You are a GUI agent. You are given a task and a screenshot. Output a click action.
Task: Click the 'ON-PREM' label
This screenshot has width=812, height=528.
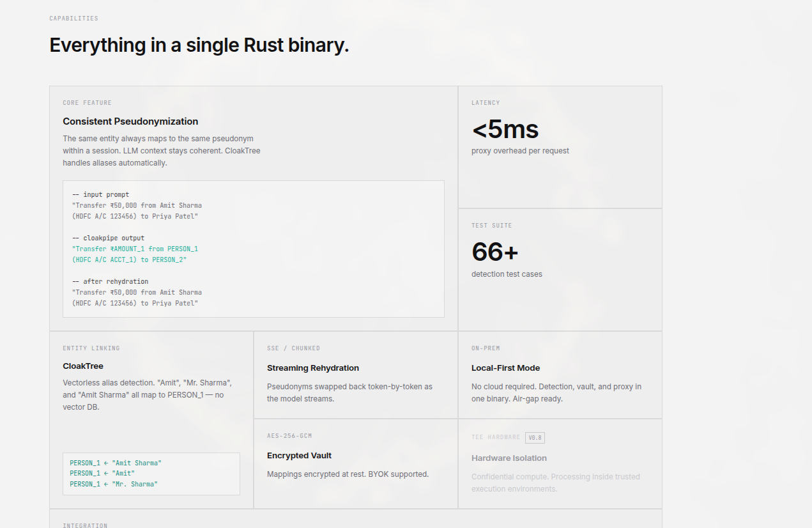486,348
